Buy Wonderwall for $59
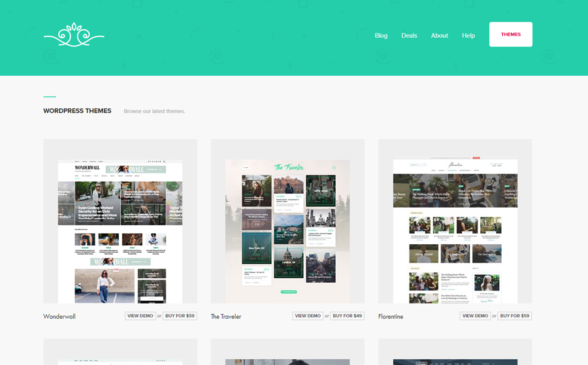The image size is (588, 365). 180,316
